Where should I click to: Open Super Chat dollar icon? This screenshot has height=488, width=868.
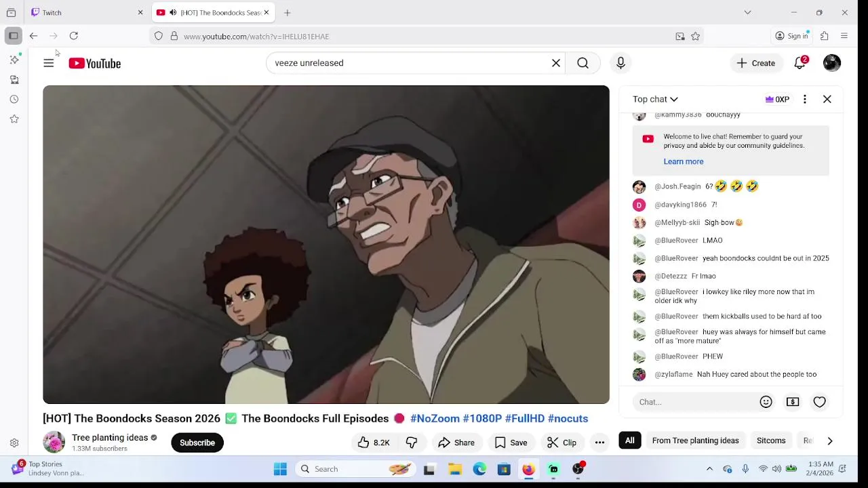pyautogui.click(x=793, y=402)
